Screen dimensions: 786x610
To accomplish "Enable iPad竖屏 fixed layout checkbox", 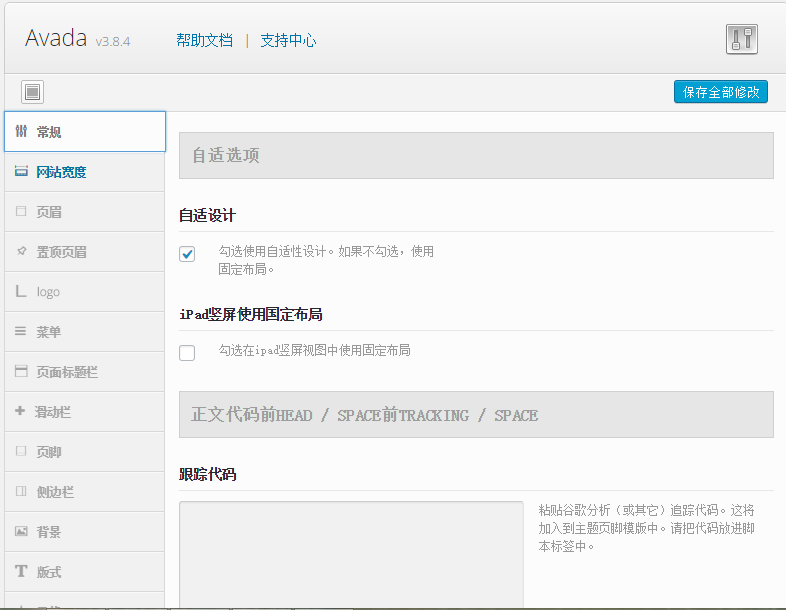I will coord(187,352).
